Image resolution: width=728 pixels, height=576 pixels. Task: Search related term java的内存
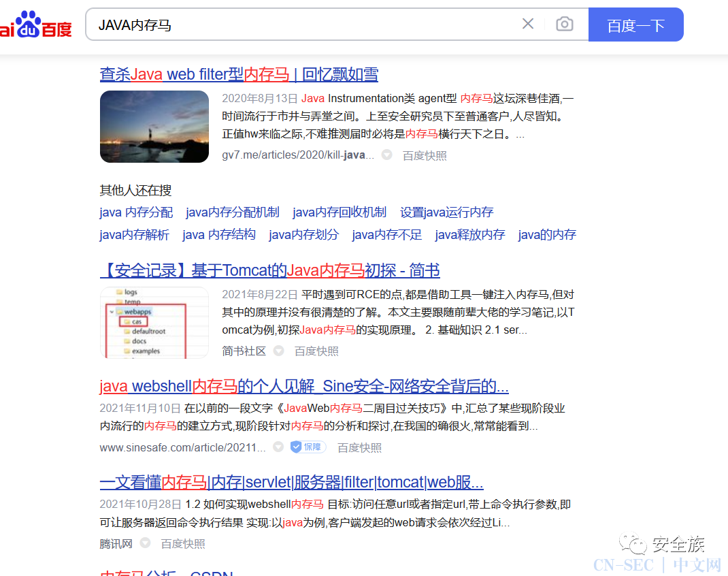[547, 235]
